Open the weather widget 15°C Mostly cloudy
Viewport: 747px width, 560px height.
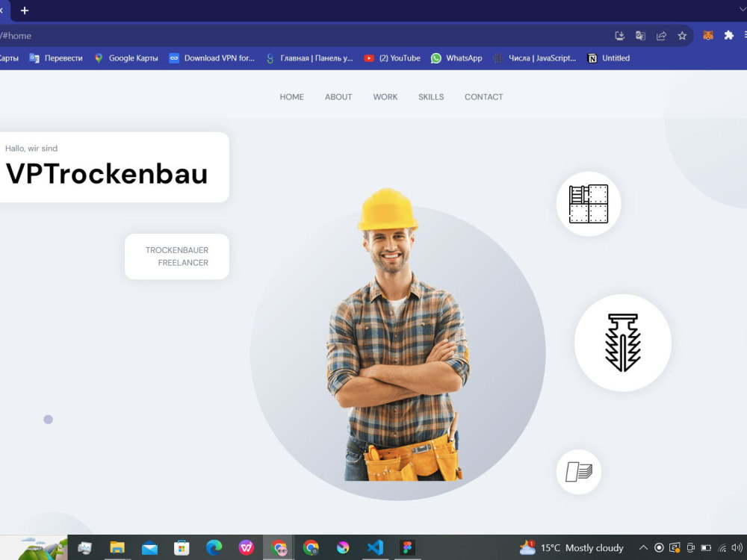point(571,547)
